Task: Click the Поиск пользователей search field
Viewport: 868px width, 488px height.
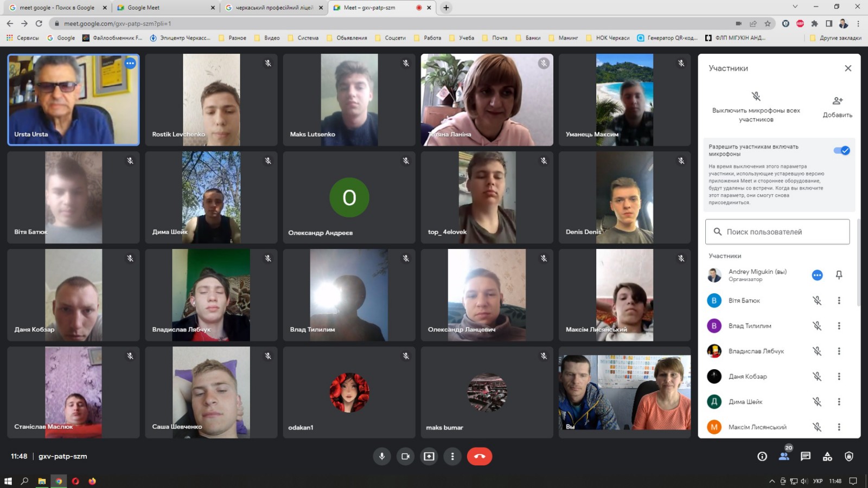Action: (x=777, y=232)
